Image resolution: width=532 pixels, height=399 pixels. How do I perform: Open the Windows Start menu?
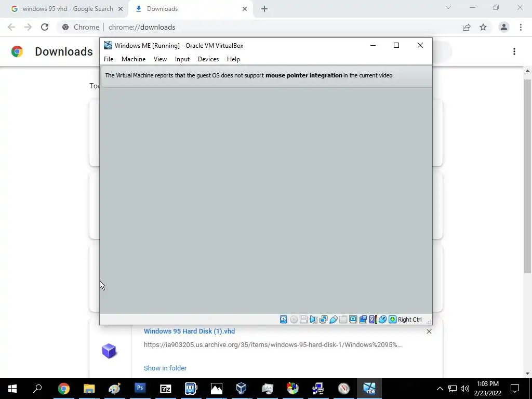click(12, 389)
